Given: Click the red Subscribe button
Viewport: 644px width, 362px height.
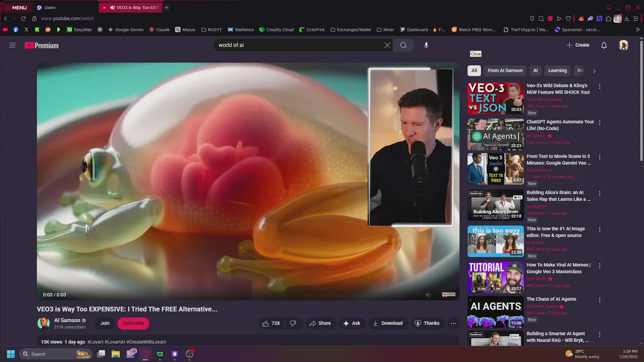Looking at the screenshot, I should [x=133, y=323].
